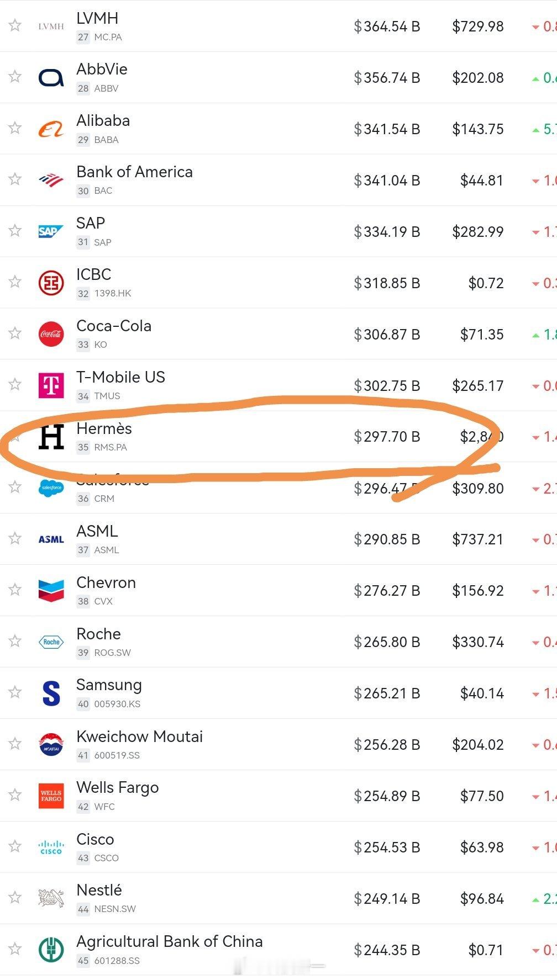Toggle favorite star for ASML
Viewport: 557px width, 980px height.
click(x=15, y=538)
